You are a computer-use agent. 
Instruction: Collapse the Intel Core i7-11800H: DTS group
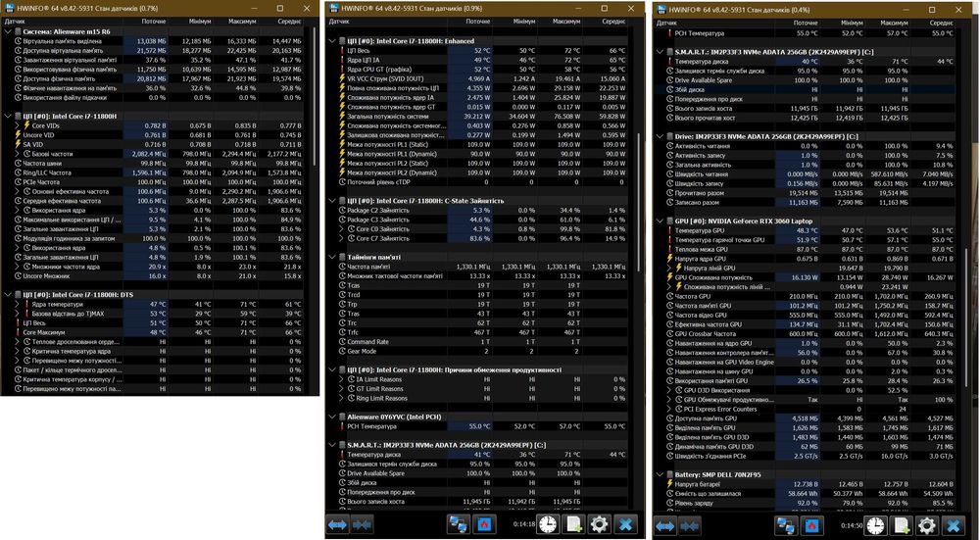point(8,295)
